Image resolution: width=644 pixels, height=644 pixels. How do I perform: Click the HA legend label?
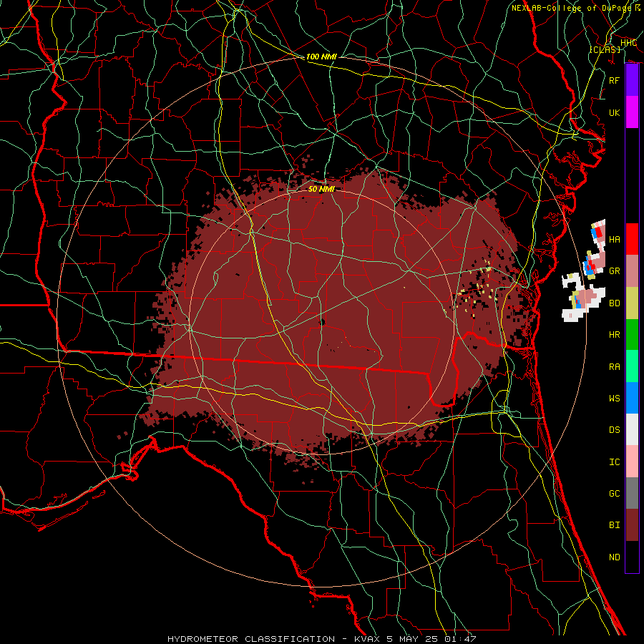click(x=615, y=239)
